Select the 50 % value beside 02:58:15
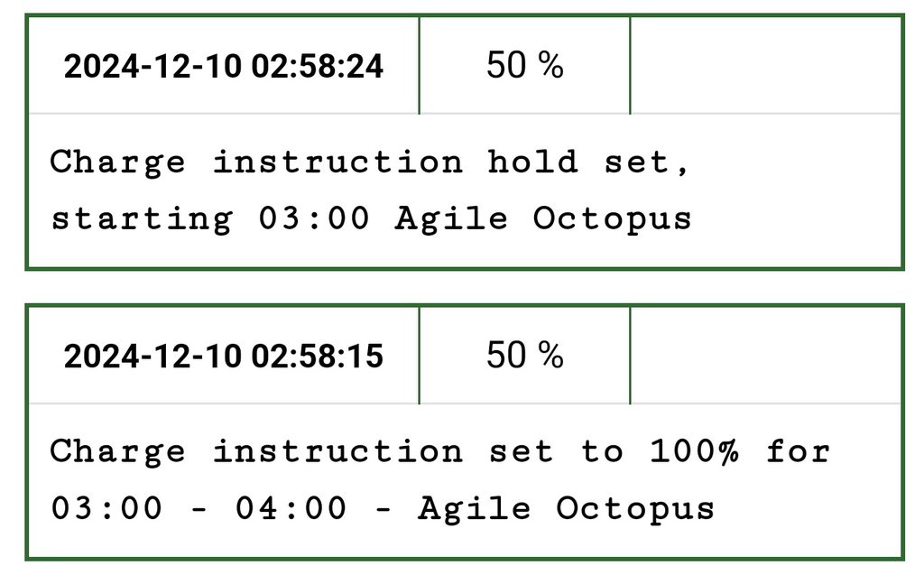 pos(524,355)
